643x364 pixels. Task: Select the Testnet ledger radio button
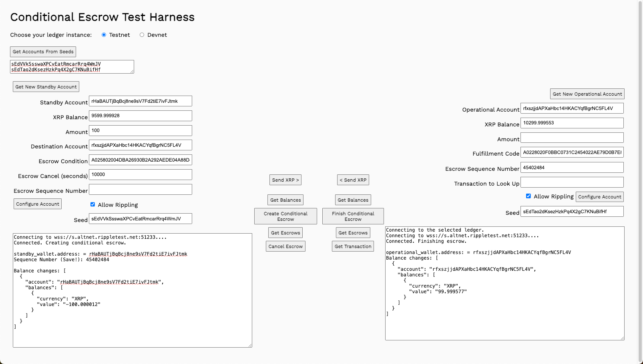click(x=104, y=35)
